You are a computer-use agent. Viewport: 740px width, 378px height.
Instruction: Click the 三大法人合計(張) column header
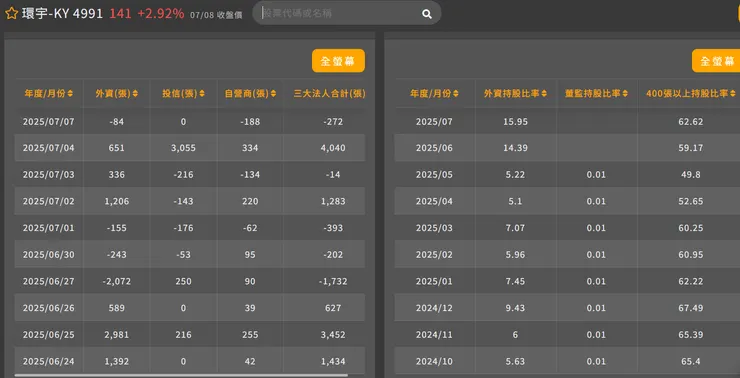click(x=329, y=93)
